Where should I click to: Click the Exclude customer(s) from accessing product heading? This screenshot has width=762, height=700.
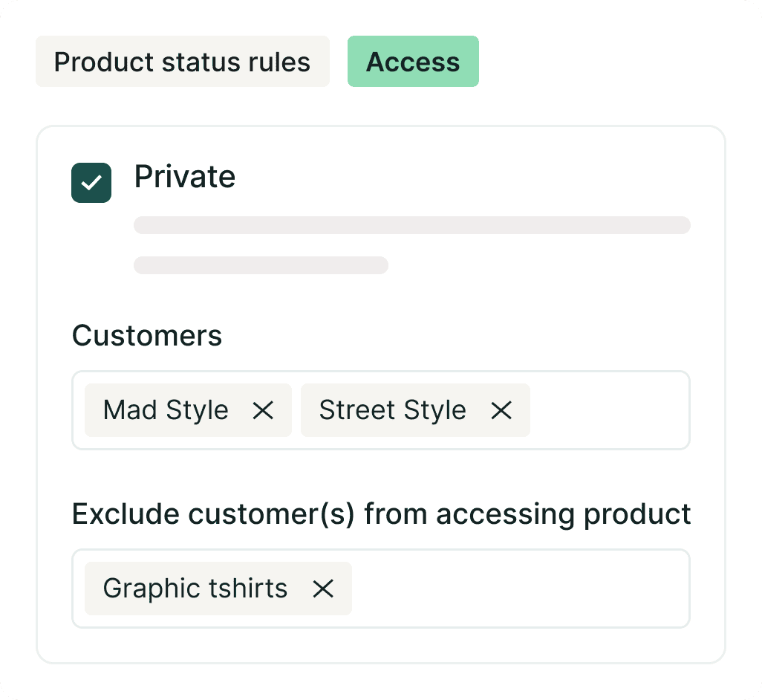pyautogui.click(x=381, y=514)
